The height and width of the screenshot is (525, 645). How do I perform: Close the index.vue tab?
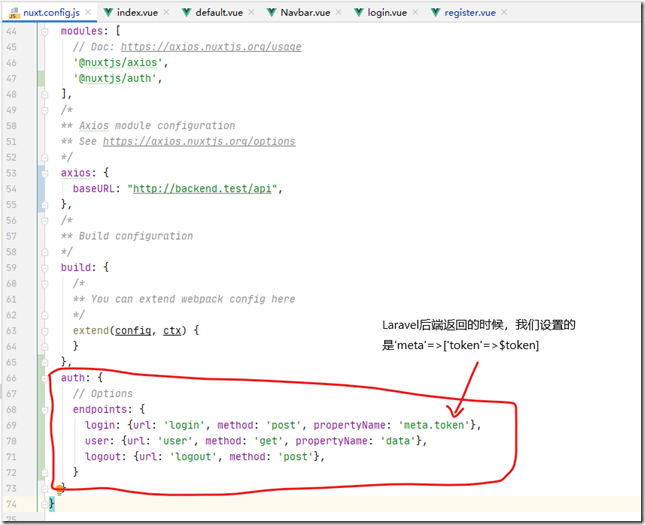tap(166, 12)
